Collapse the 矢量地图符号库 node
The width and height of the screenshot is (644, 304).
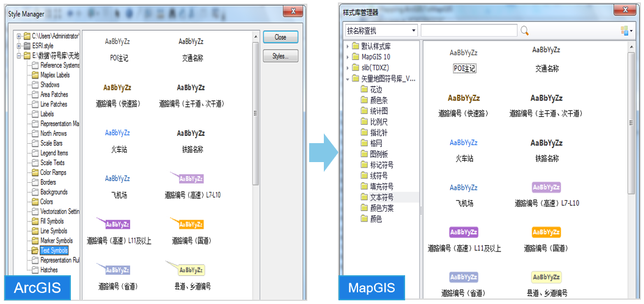[348, 78]
